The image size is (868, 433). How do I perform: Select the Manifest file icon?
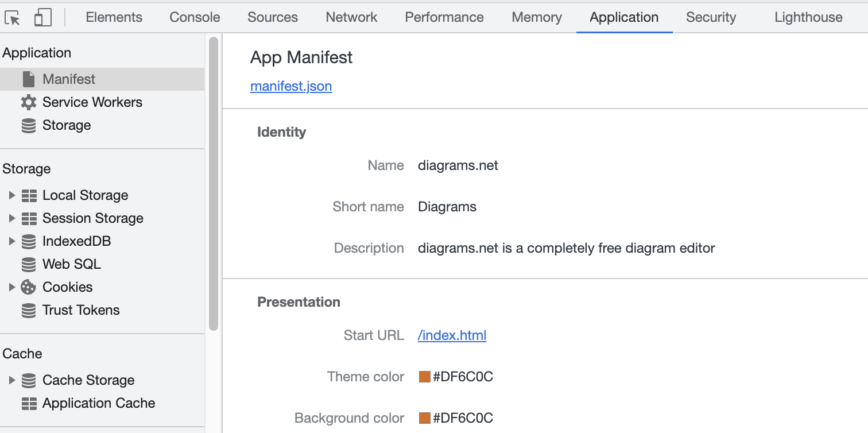tap(29, 79)
